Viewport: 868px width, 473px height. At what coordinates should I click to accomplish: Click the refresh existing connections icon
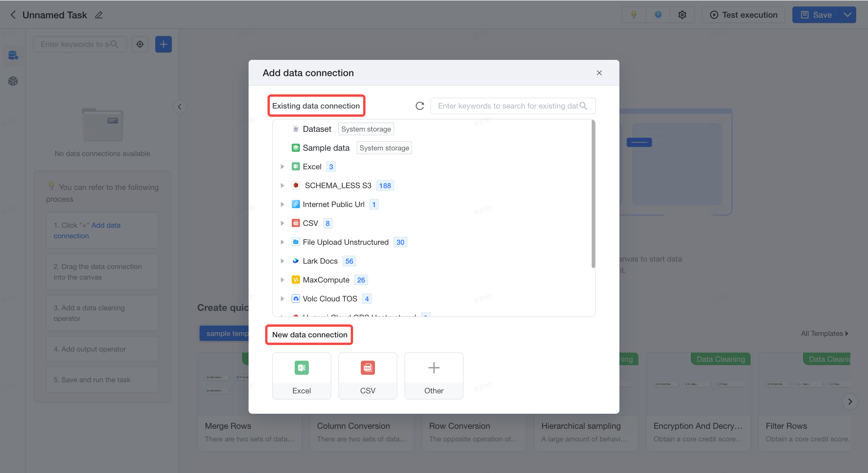[420, 106]
